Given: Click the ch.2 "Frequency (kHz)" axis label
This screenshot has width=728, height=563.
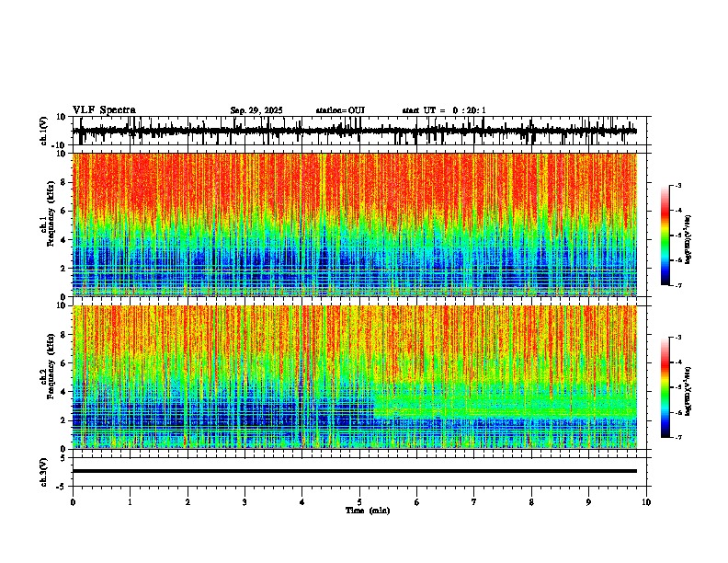Looking at the screenshot, I should pos(51,366).
